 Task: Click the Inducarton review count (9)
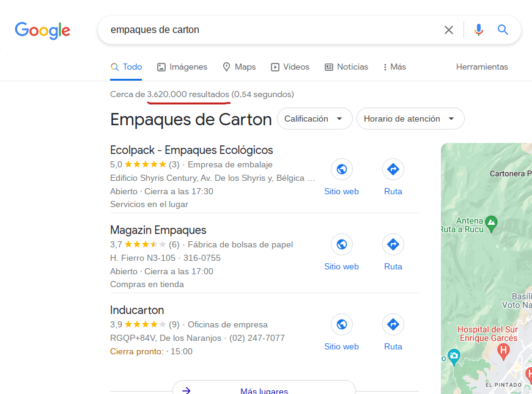click(x=174, y=325)
